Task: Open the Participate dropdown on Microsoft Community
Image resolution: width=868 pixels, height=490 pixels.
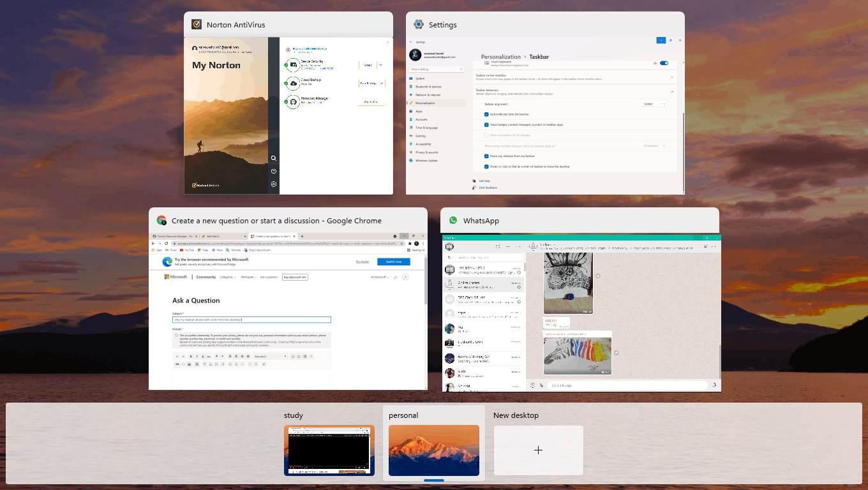Action: pos(248,277)
